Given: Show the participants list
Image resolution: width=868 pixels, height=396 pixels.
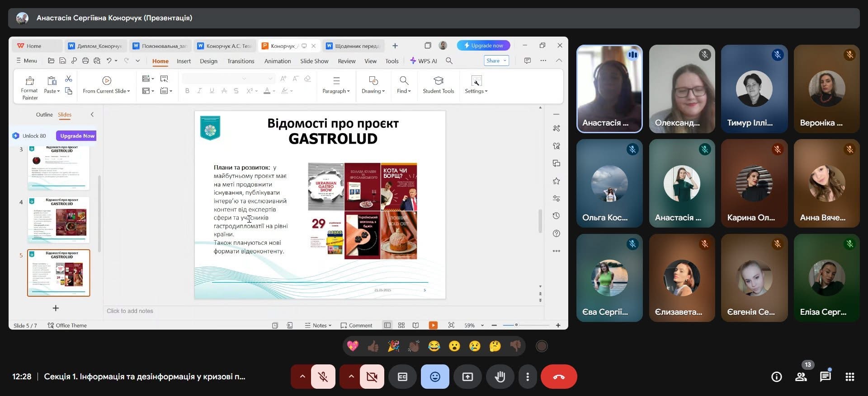Looking at the screenshot, I should [x=801, y=377].
